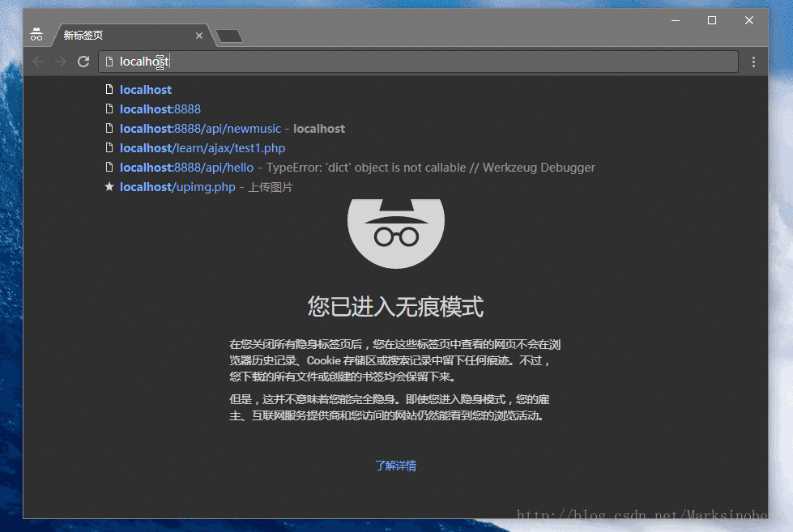Click the incognito spy icon in tab strip
This screenshot has height=532, width=793.
36,34
